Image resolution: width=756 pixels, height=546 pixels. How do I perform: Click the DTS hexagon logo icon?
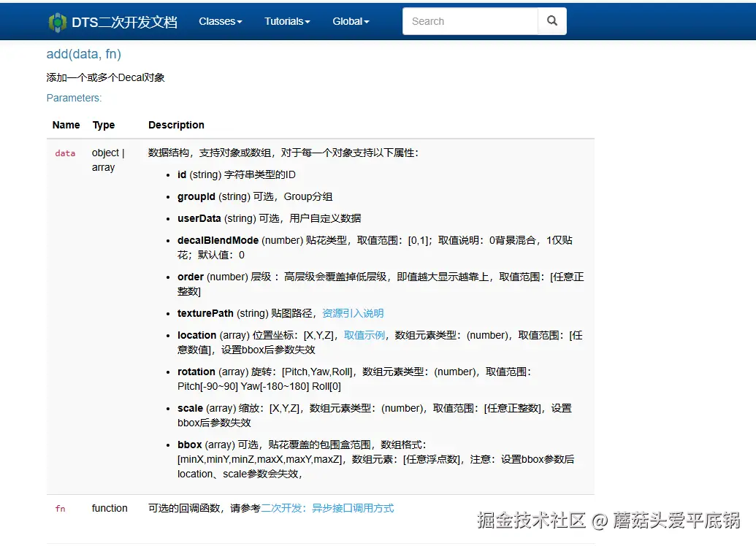pos(58,22)
